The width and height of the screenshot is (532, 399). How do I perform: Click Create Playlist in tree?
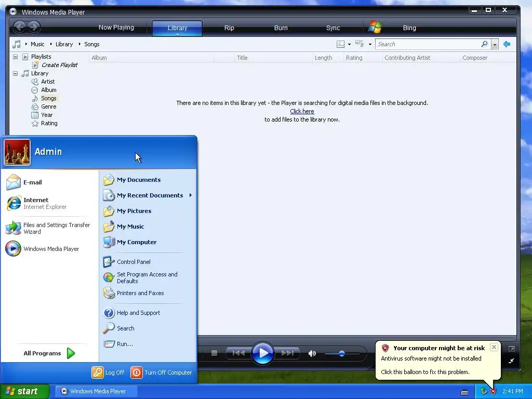coord(59,65)
